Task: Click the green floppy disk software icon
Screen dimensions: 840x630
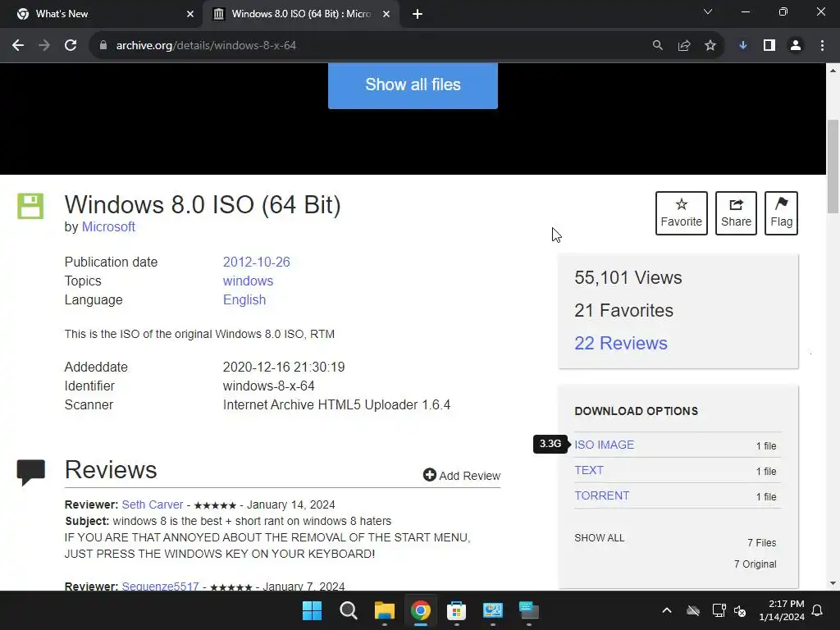Action: (x=30, y=206)
